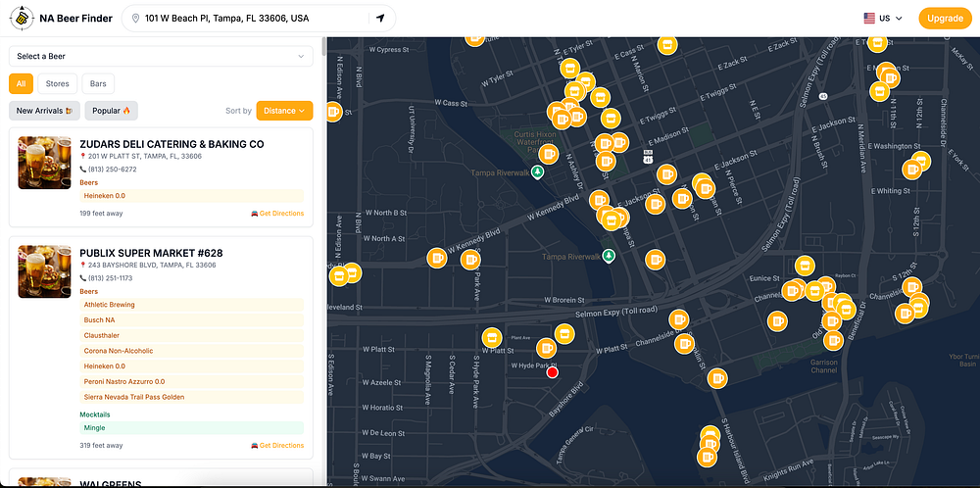Click the location pin icon in search bar

[135, 19]
